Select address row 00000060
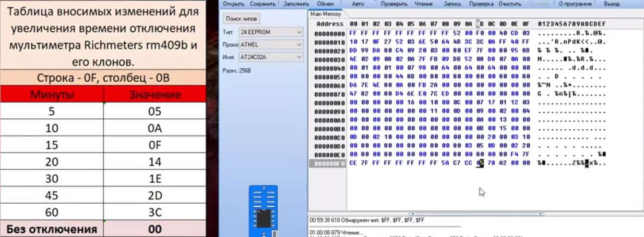 330,86
